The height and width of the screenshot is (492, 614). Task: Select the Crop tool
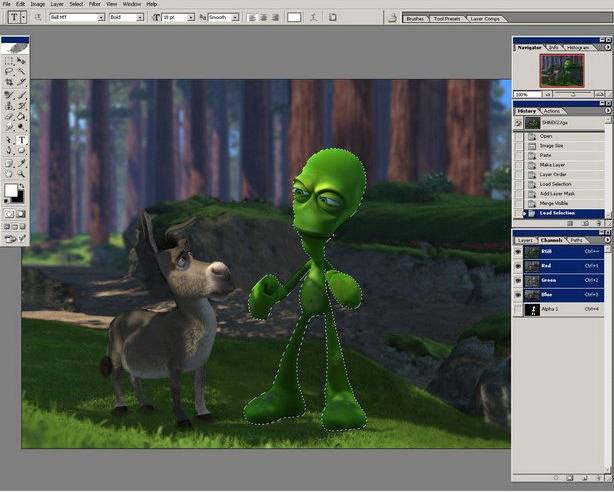[x=9, y=82]
